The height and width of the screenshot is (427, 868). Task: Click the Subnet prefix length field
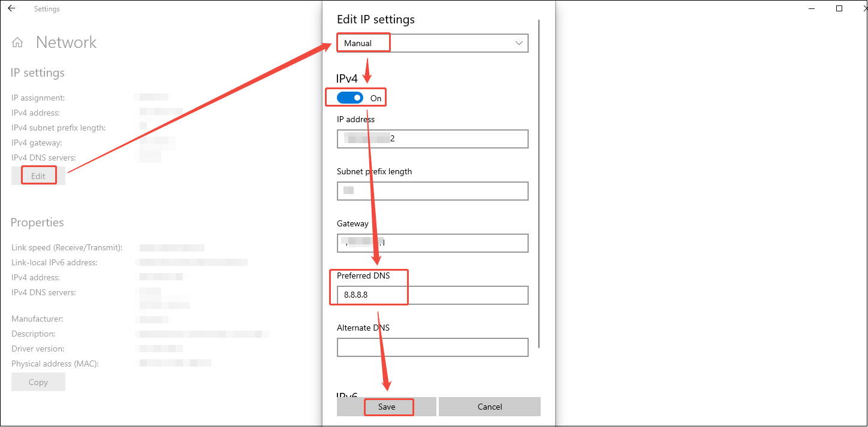432,190
